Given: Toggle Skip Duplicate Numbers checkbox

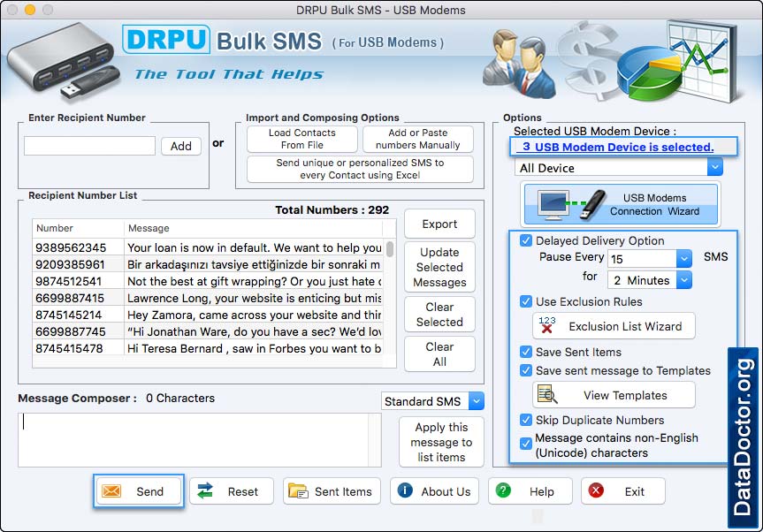Looking at the screenshot, I should click(526, 420).
